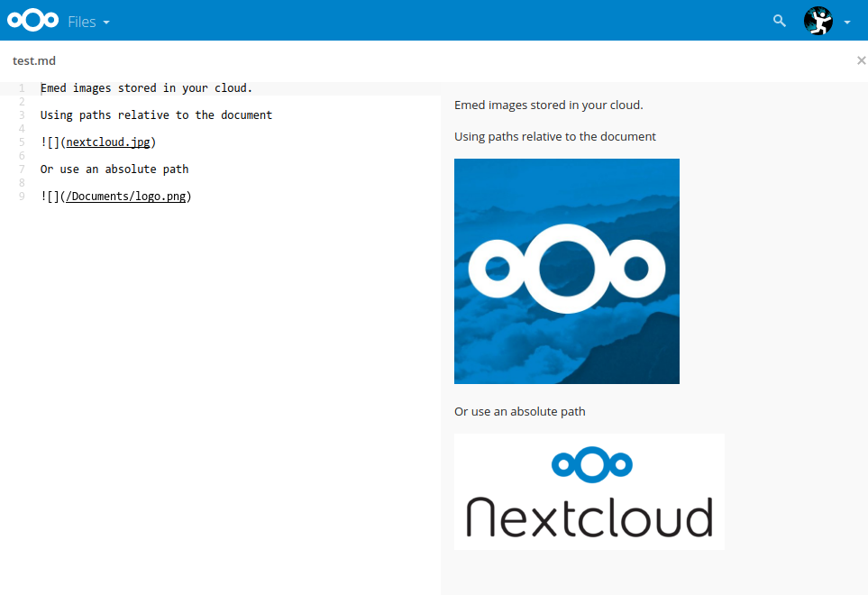Viewport: 868px width, 595px height.
Task: Click preview text 'Emed images stored in your cloud.'
Action: pyautogui.click(x=549, y=105)
